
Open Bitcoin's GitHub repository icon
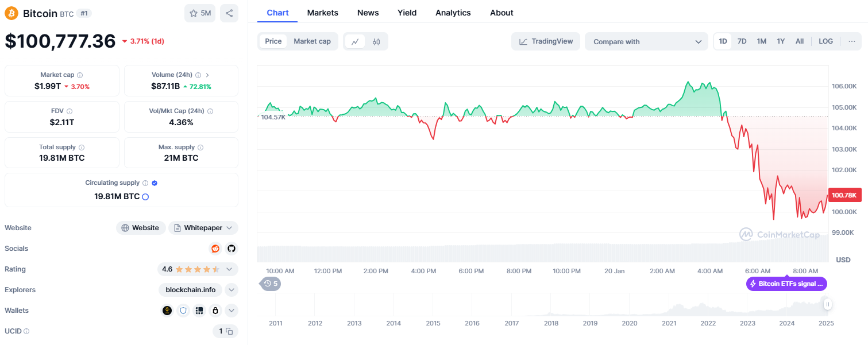(x=232, y=249)
